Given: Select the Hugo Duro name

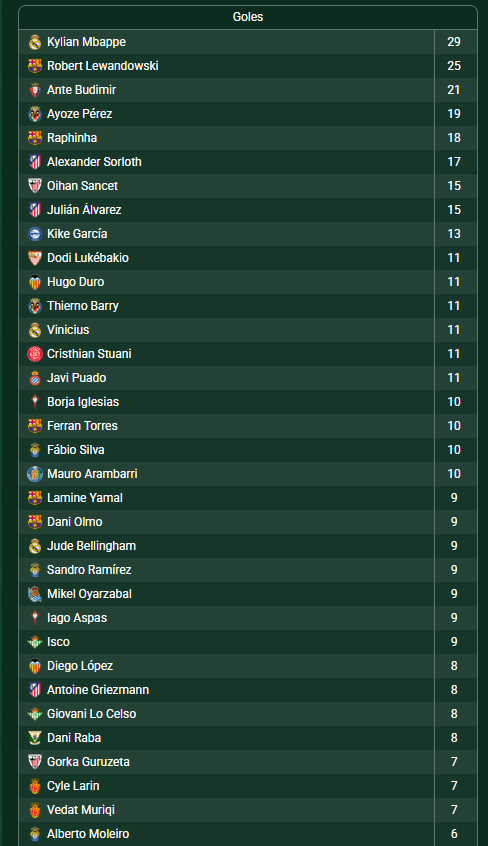Looking at the screenshot, I should pyautogui.click(x=76, y=282).
